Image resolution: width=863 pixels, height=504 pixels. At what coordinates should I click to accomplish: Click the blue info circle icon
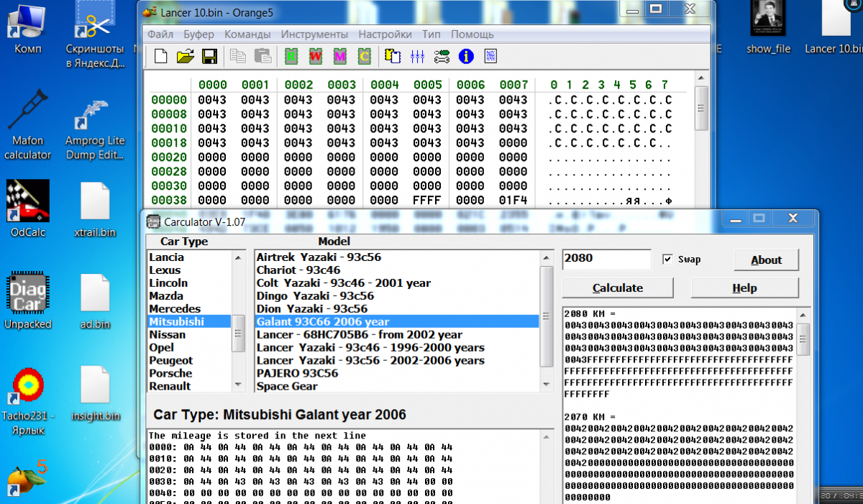pos(466,56)
